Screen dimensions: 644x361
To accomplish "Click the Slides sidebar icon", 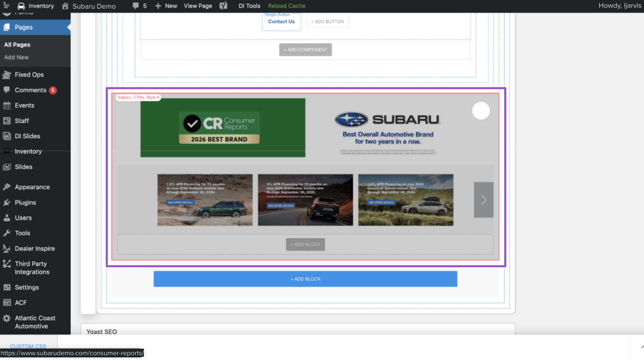I will pyautogui.click(x=7, y=167).
